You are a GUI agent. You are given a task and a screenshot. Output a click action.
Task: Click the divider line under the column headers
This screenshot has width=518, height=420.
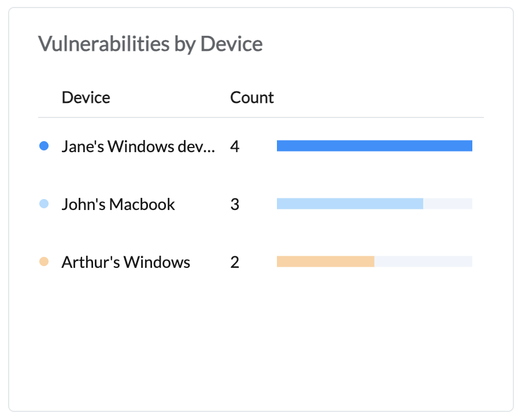(260, 117)
